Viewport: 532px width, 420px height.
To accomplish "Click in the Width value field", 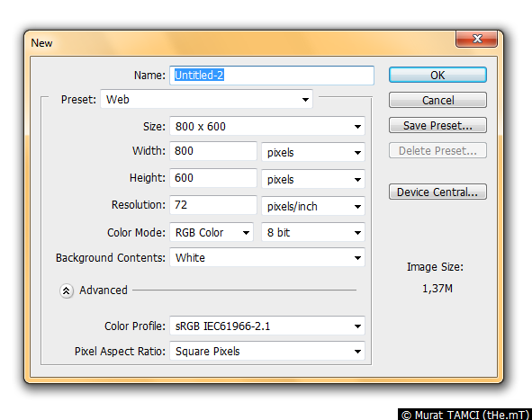I will pos(213,151).
